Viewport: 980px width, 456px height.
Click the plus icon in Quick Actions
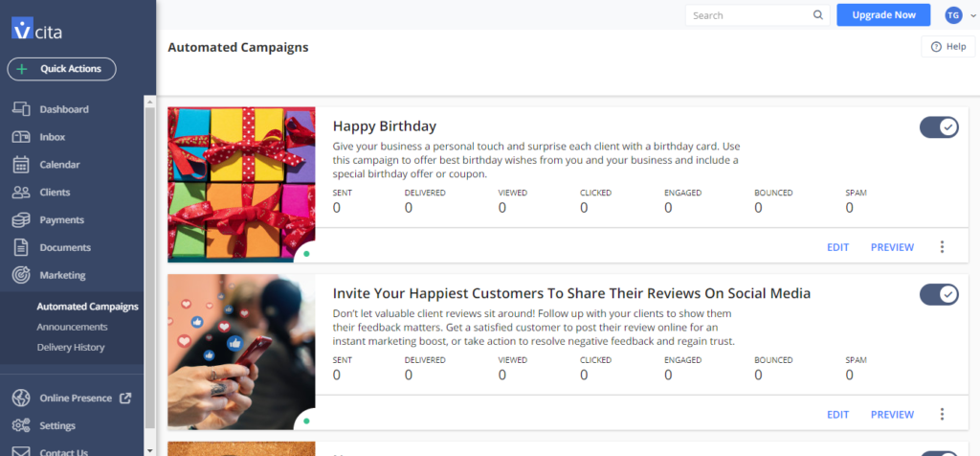22,69
